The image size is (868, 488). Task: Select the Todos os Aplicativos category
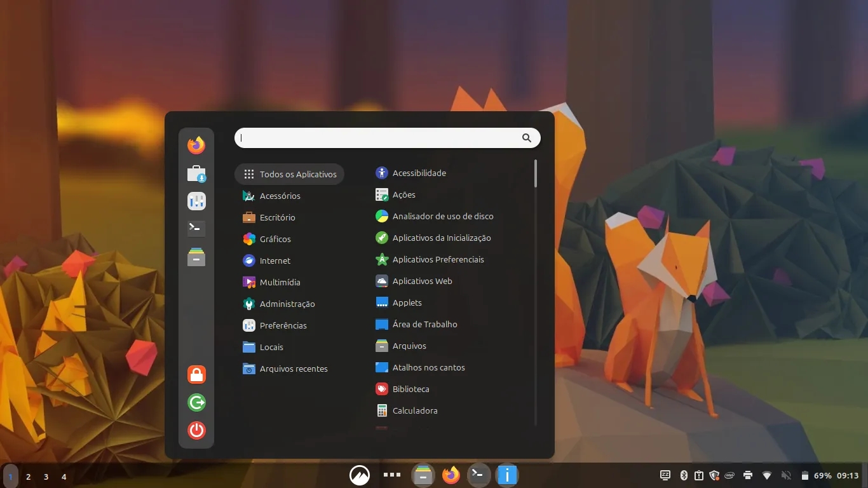click(x=289, y=174)
